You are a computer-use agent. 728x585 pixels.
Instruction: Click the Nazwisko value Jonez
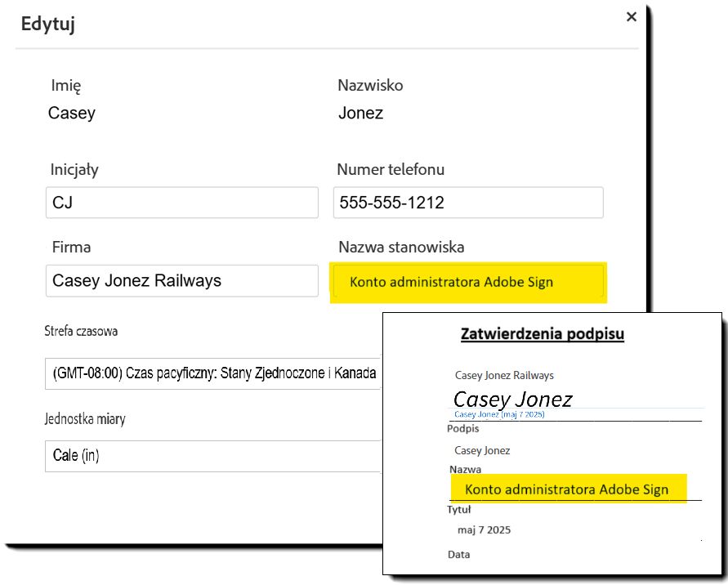(361, 114)
